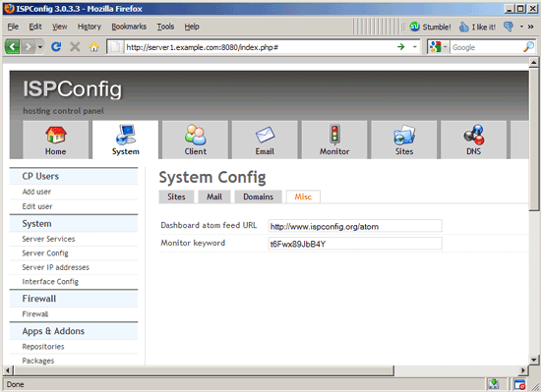Open the Home module tab
This screenshot has width=541, height=392.
tap(55, 140)
